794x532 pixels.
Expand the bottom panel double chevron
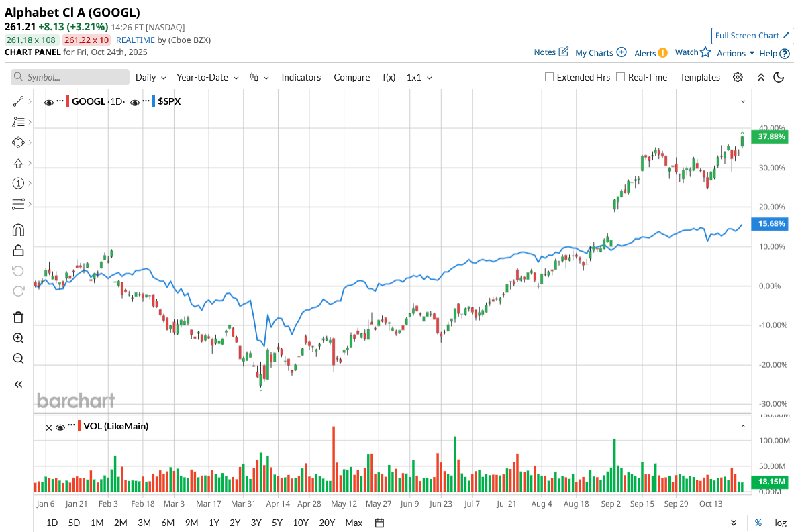734,523
